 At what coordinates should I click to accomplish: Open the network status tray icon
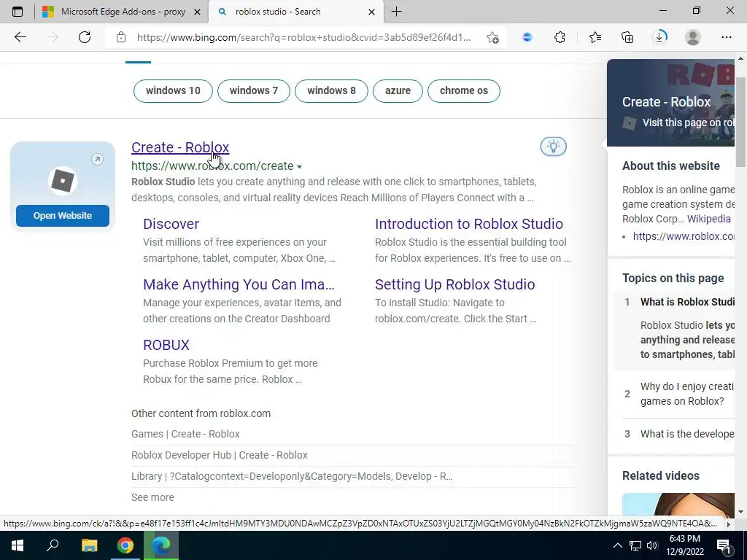point(635,545)
